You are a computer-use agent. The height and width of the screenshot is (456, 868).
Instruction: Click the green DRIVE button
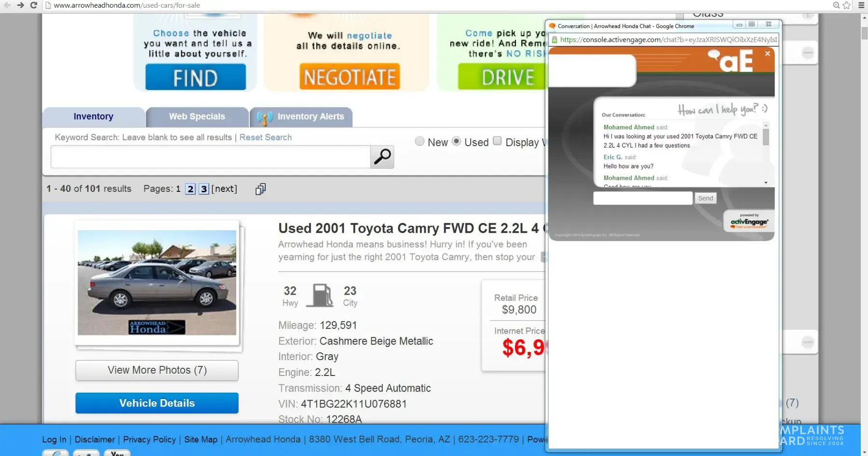pos(502,77)
